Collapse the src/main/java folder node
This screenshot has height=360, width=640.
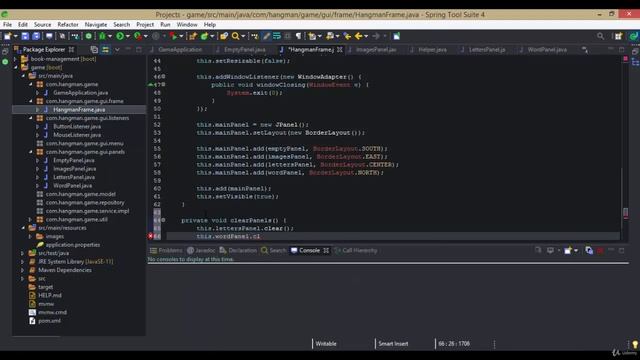[x=23, y=76]
